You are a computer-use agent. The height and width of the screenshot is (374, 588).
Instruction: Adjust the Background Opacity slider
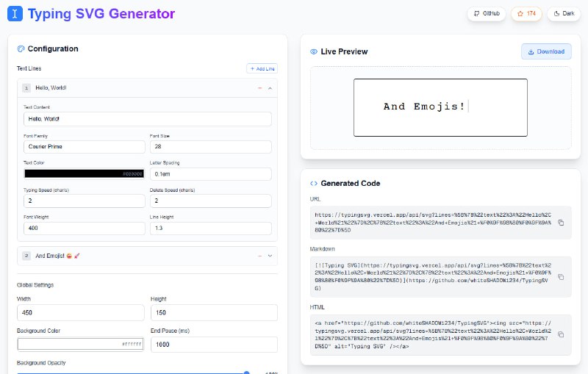click(x=246, y=373)
